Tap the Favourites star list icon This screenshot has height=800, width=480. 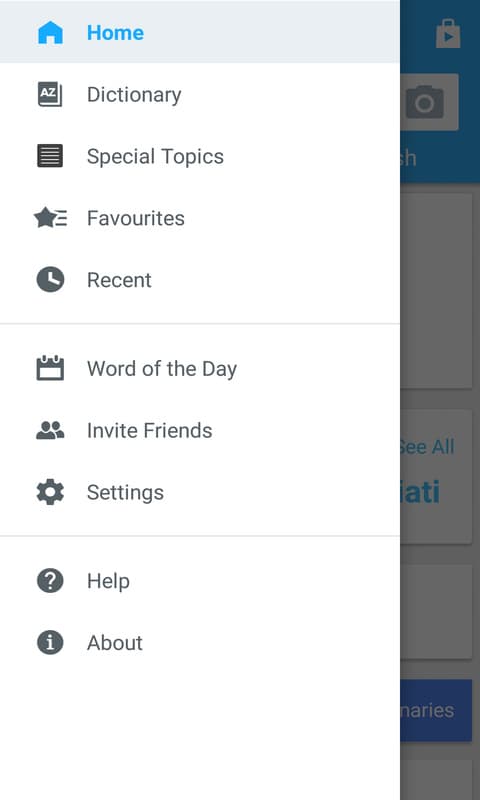tap(50, 218)
